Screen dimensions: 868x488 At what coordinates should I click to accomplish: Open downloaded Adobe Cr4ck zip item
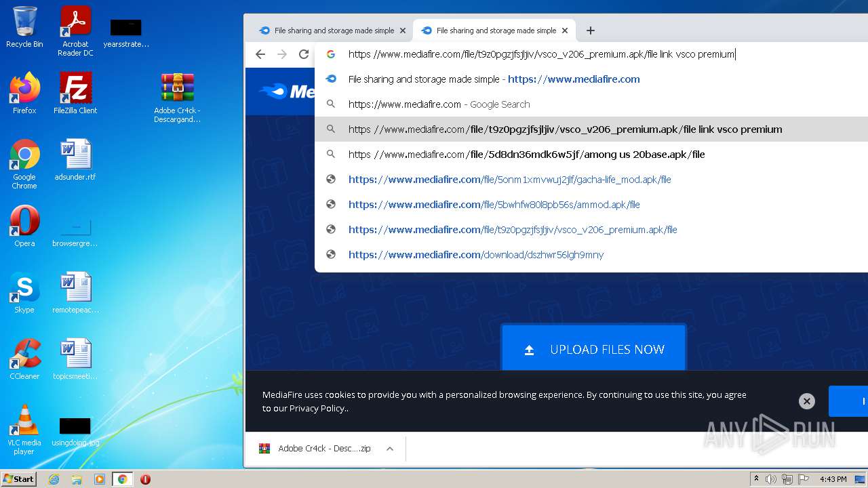pyautogui.click(x=316, y=449)
